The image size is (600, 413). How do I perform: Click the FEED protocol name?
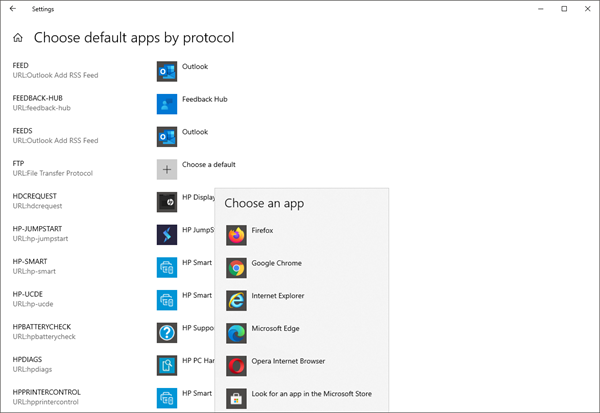pyautogui.click(x=20, y=65)
